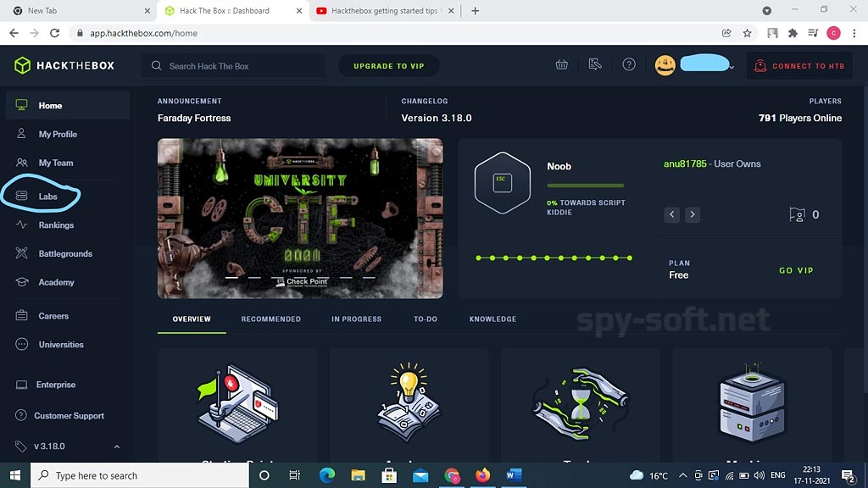Image resolution: width=868 pixels, height=488 pixels.
Task: Click the user avatar emoji icon
Action: (x=665, y=65)
